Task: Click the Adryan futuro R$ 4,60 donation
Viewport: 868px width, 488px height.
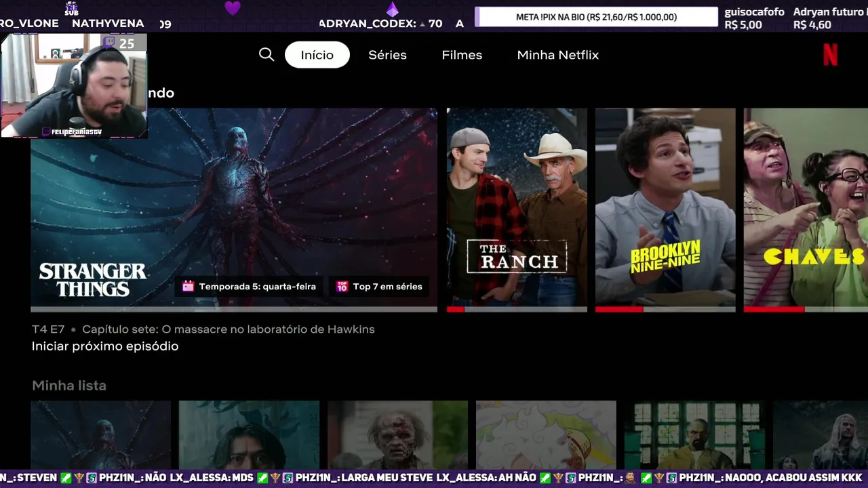Action: 830,18
